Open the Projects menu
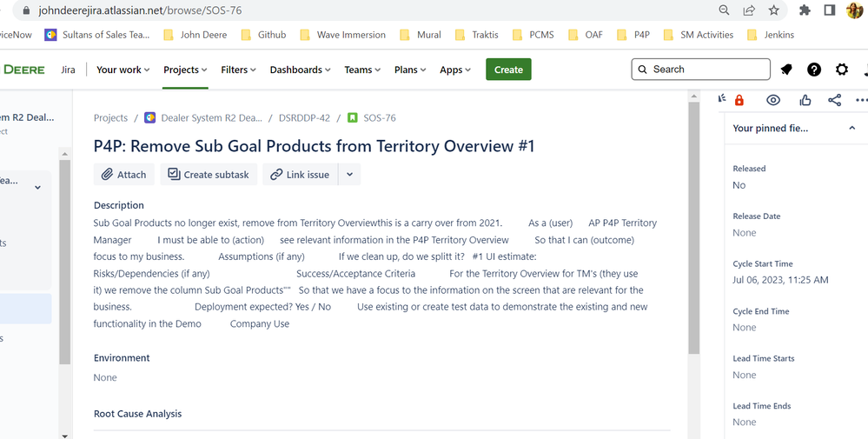 click(185, 70)
